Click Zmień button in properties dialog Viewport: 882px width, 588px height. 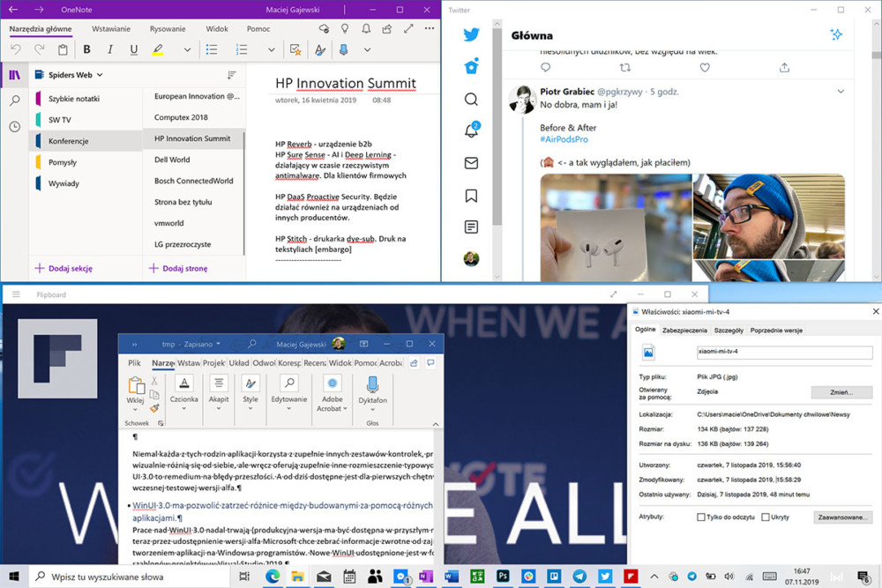pyautogui.click(x=841, y=391)
